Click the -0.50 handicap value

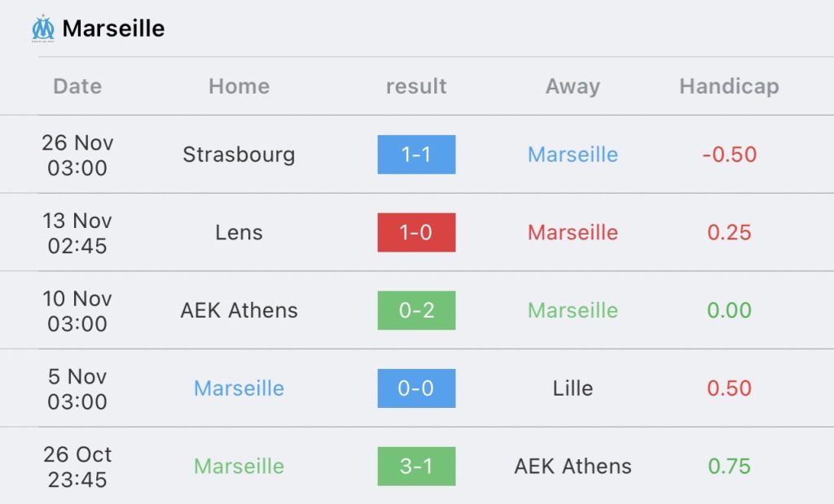pyautogui.click(x=729, y=154)
